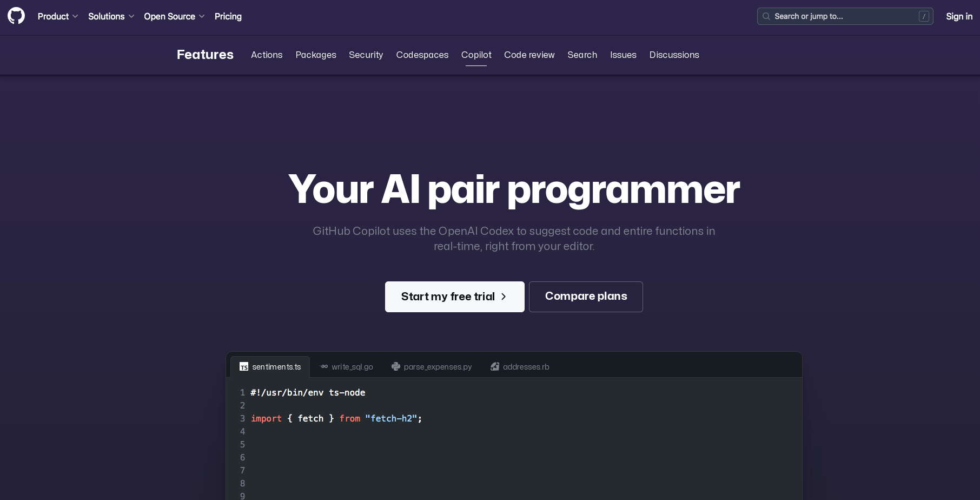Open the Issues feature page
This screenshot has width=980, height=500.
(x=623, y=55)
